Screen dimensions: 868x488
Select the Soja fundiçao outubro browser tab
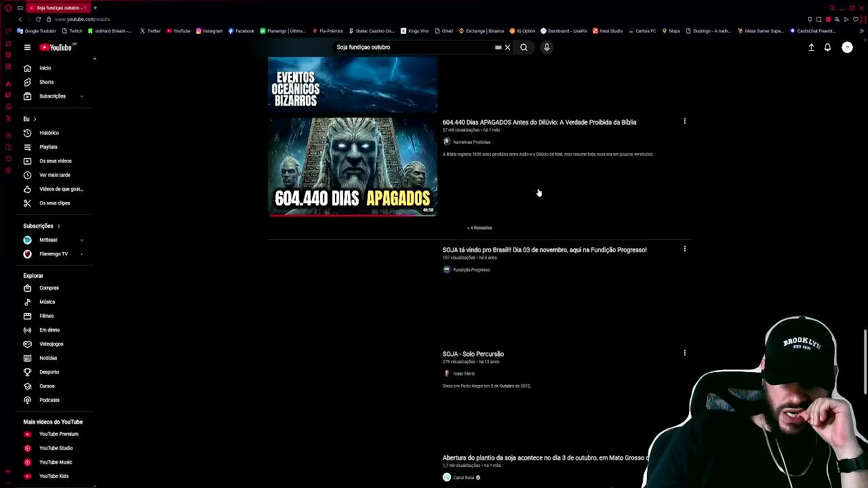point(58,7)
